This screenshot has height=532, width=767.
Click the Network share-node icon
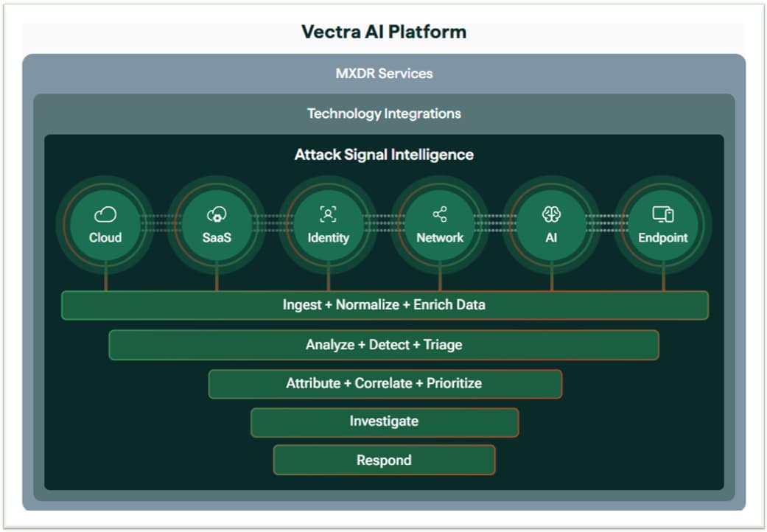438,214
